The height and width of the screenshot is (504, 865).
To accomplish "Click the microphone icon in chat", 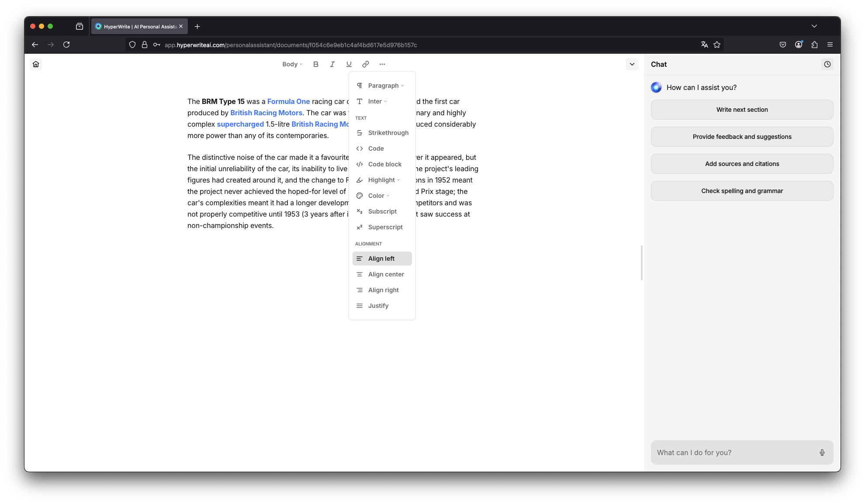I will pos(822,452).
